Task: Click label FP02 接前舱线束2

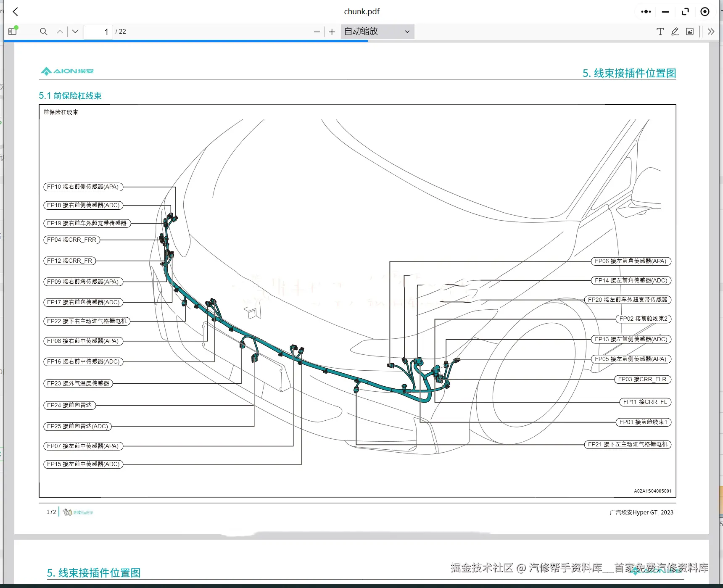Action: (644, 319)
